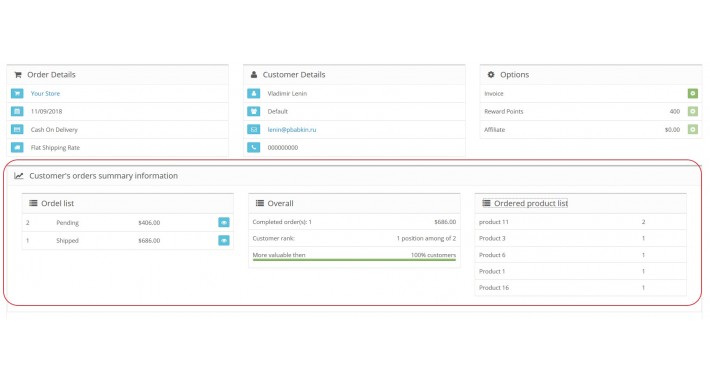The image size is (710, 380).
Task: View the Shipped order with eye button
Action: 224,241
